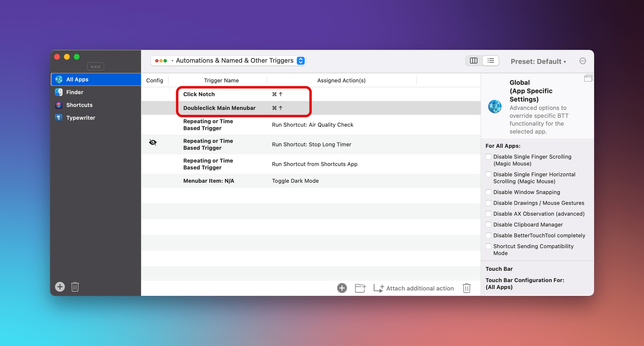644x346 pixels.
Task: Click the hidden trigger visibility icon
Action: 152,142
